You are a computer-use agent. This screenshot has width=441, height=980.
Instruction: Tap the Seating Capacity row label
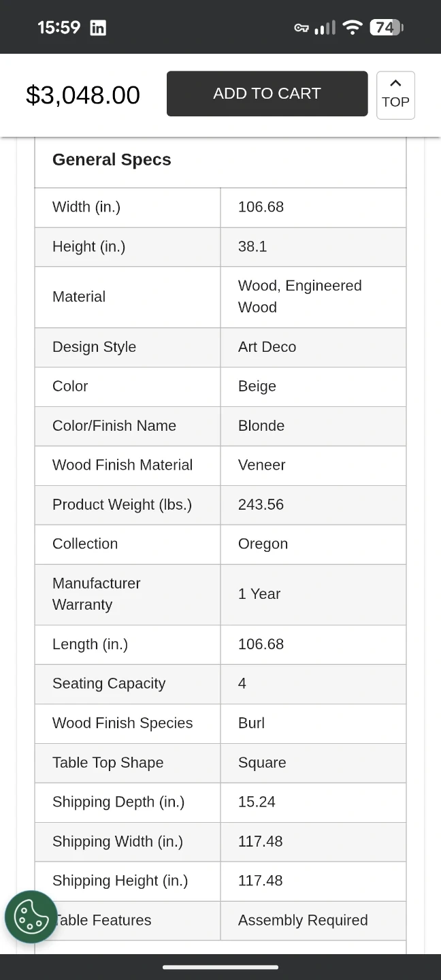point(109,683)
